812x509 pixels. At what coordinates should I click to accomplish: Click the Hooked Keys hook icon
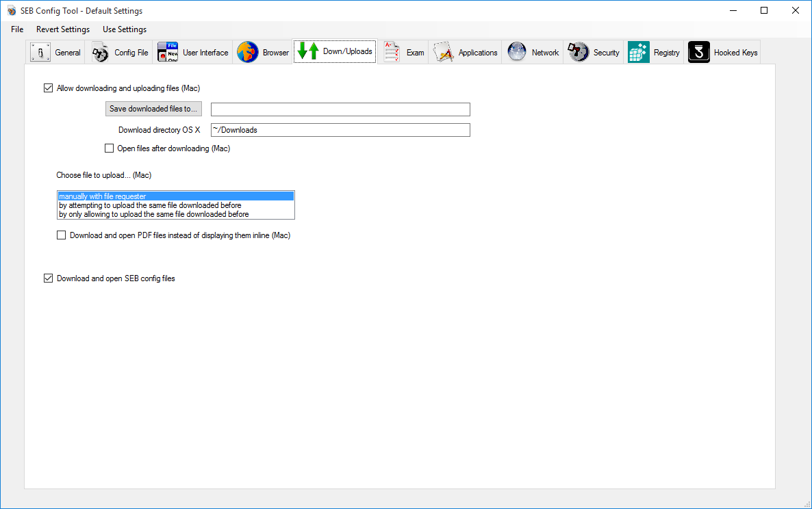[698, 52]
